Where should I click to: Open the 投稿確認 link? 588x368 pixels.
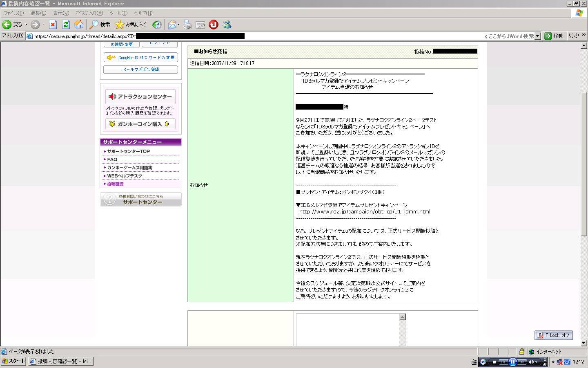[x=115, y=184]
